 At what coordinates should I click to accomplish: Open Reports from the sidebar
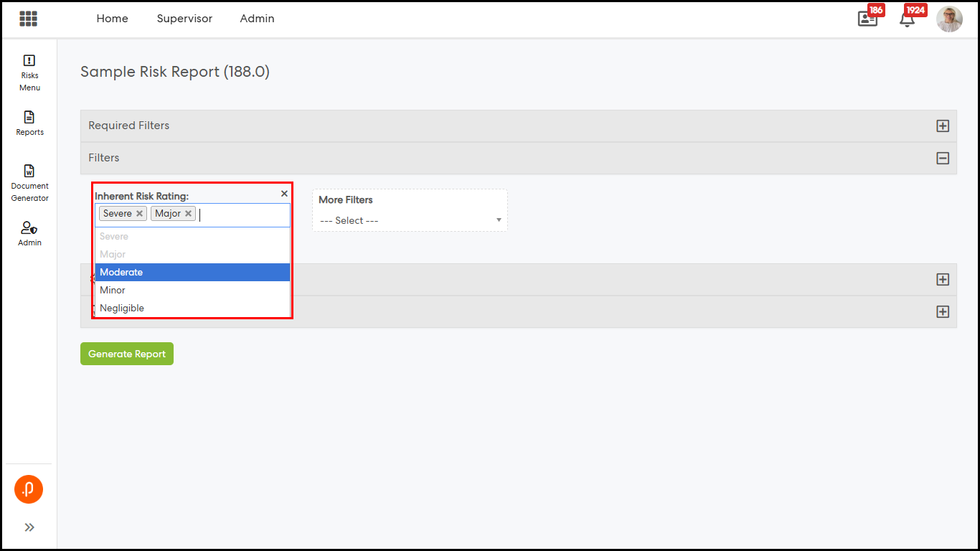29,123
